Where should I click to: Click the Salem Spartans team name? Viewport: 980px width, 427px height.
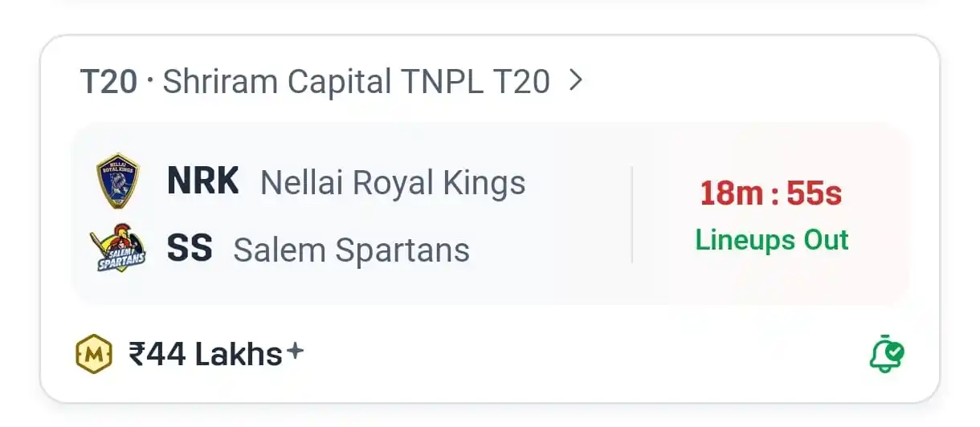[x=352, y=250]
